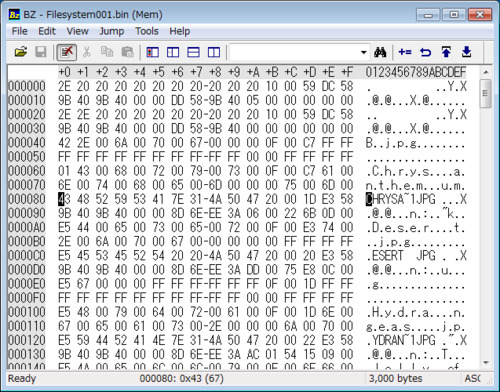
Task: Minimize the BZ window
Action: (x=429, y=15)
